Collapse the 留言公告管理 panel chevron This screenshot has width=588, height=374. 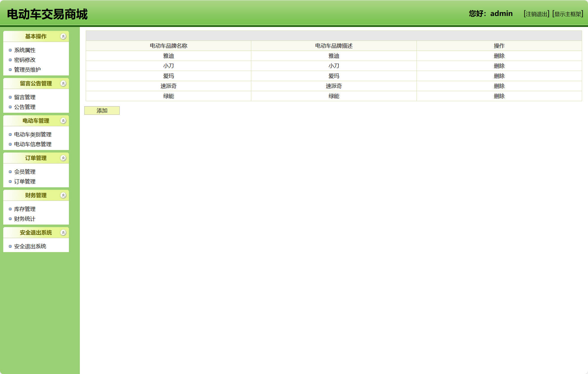(63, 83)
